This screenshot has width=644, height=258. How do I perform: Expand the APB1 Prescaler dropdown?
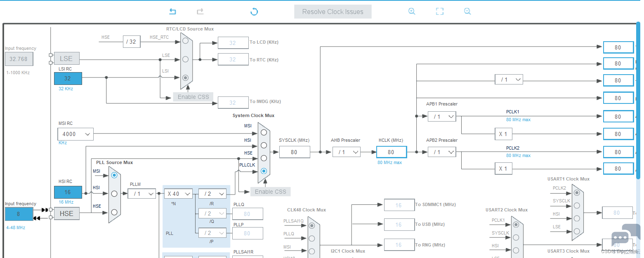click(442, 117)
